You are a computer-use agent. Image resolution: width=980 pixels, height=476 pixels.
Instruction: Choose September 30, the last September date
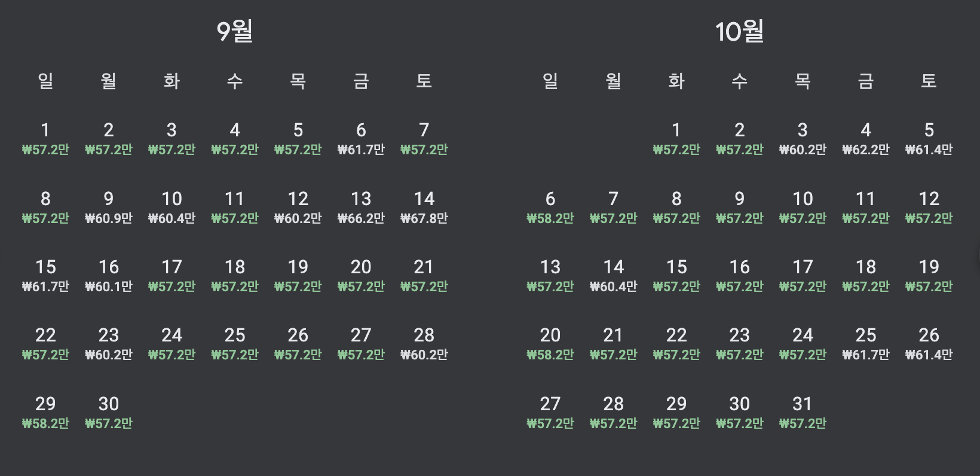[109, 411]
